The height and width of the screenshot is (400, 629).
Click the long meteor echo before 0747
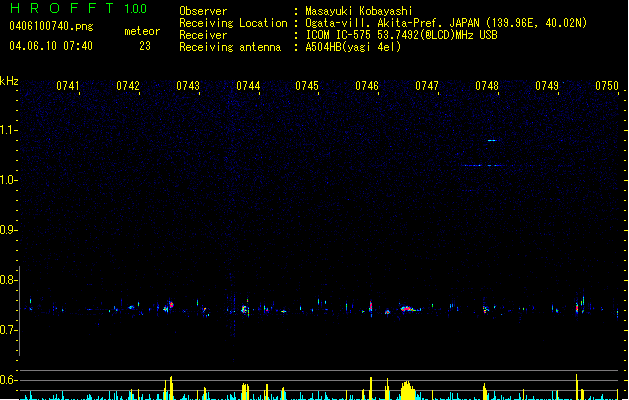click(x=410, y=309)
